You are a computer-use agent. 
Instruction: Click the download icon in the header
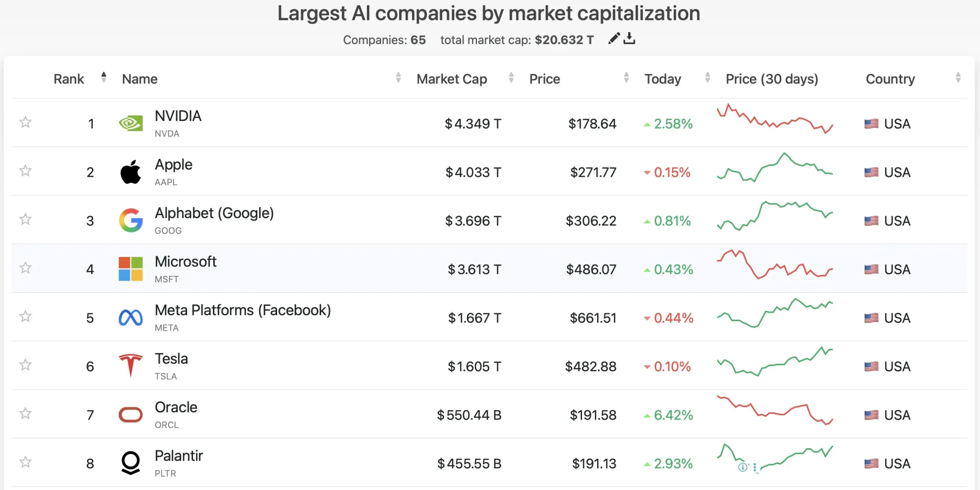630,39
